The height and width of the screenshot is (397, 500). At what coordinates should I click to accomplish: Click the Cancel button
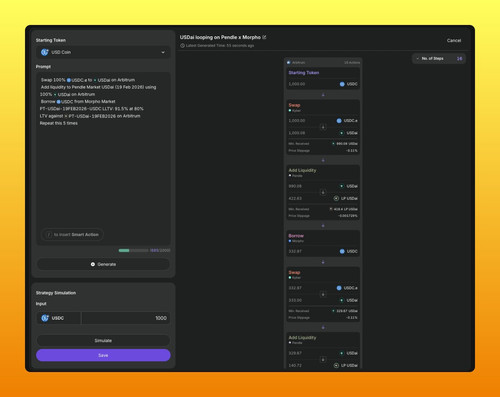tap(454, 40)
